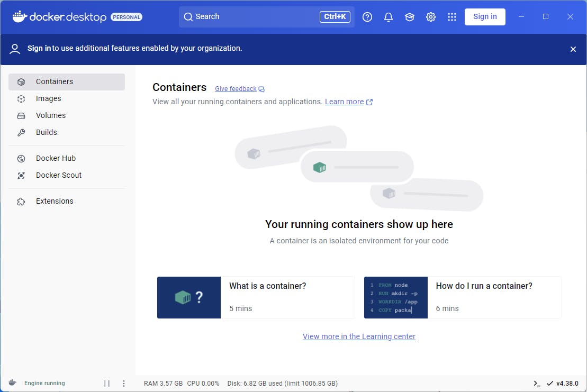Open the apps grid icon
587x392 pixels.
[x=452, y=17]
